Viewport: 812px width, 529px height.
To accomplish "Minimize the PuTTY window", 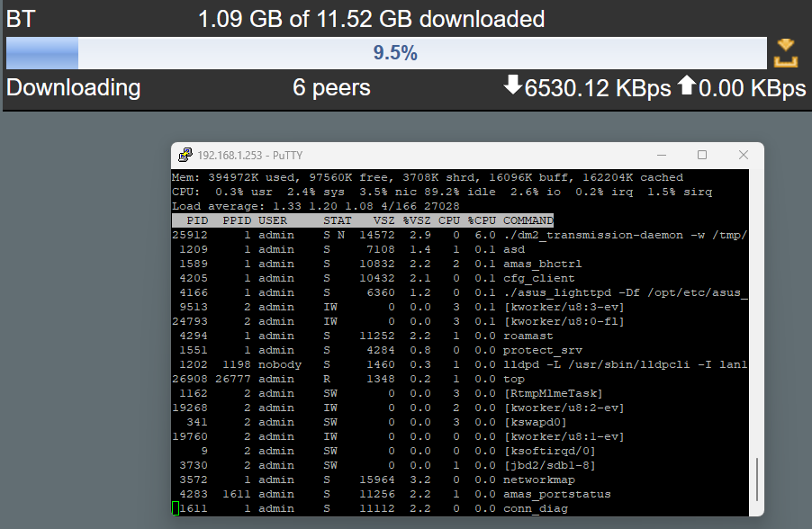I will pos(662,155).
